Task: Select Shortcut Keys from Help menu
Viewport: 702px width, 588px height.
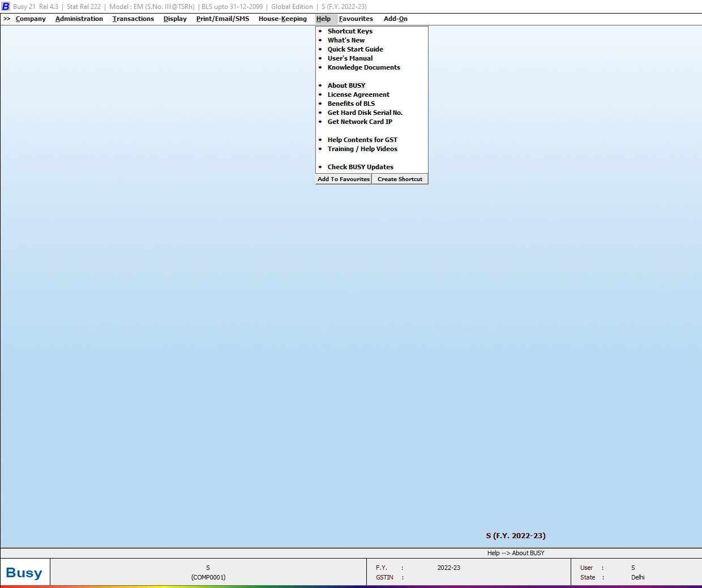Action: [350, 31]
